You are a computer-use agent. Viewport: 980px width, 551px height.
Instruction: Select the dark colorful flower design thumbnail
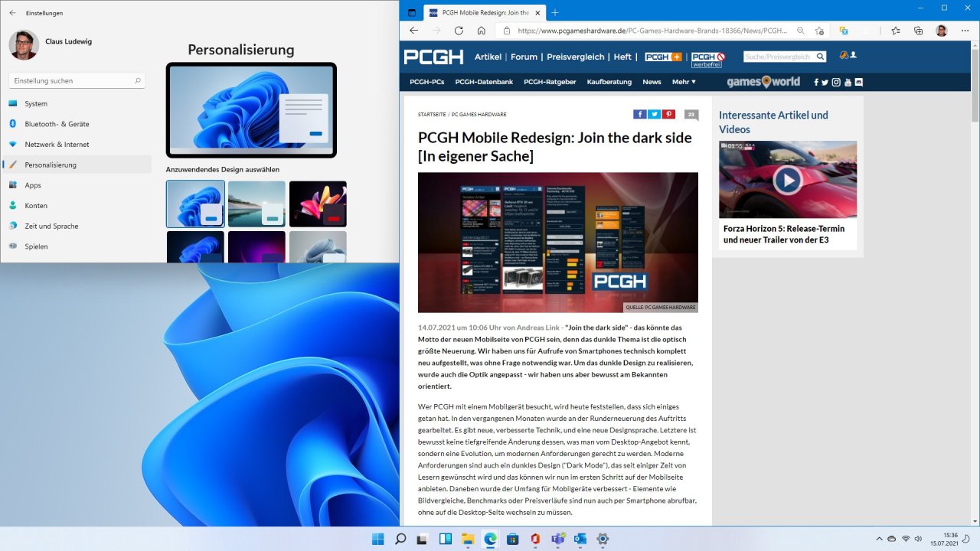318,204
